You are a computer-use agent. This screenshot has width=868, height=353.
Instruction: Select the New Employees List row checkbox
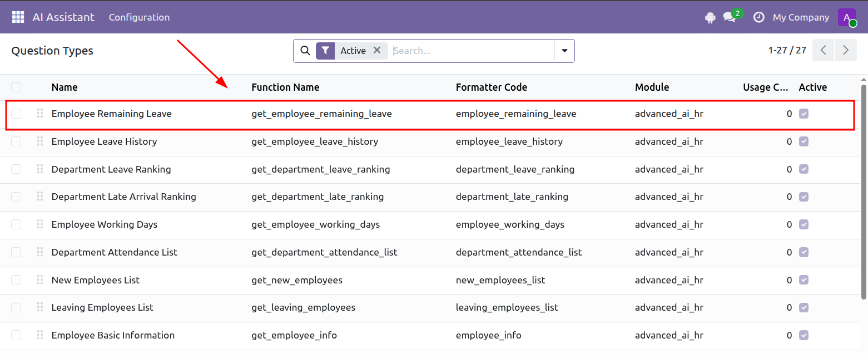pyautogui.click(x=16, y=280)
